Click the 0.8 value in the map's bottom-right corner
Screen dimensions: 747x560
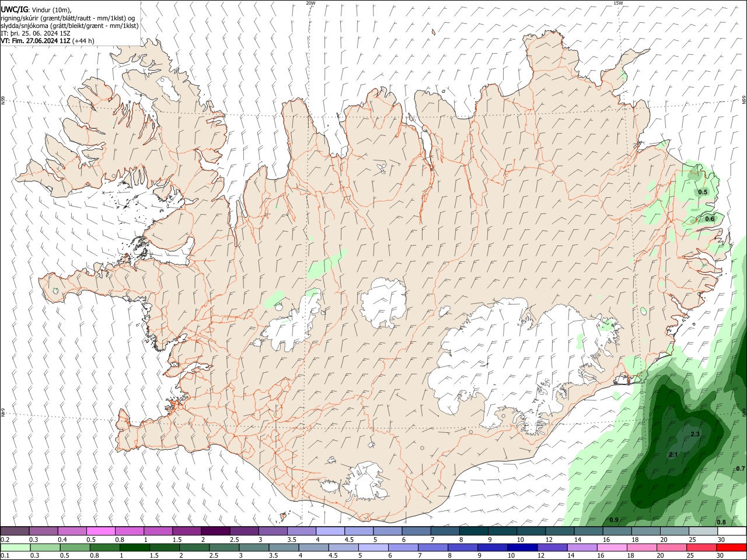click(x=721, y=522)
